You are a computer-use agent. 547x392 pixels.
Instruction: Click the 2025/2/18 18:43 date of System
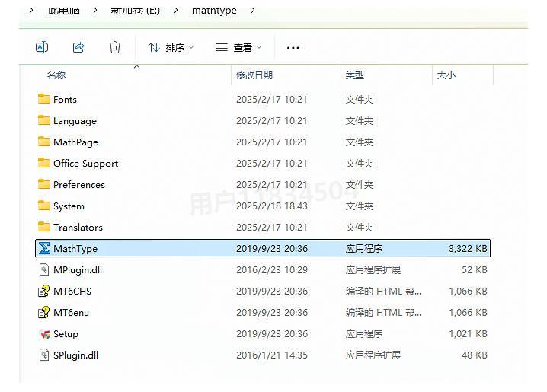pos(272,206)
